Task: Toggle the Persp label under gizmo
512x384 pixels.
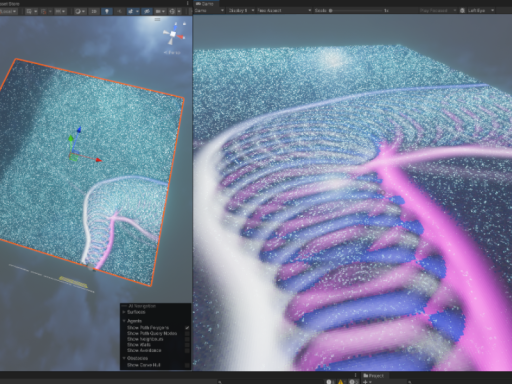Action: coord(172,52)
